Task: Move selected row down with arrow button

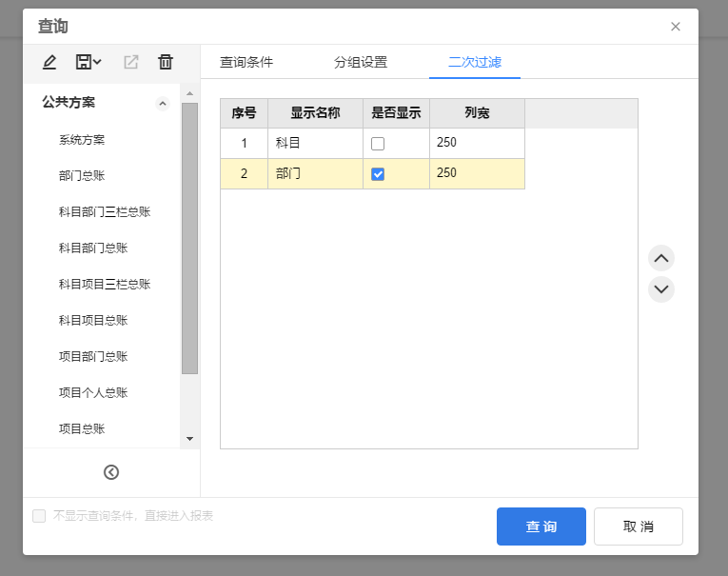Action: [661, 289]
